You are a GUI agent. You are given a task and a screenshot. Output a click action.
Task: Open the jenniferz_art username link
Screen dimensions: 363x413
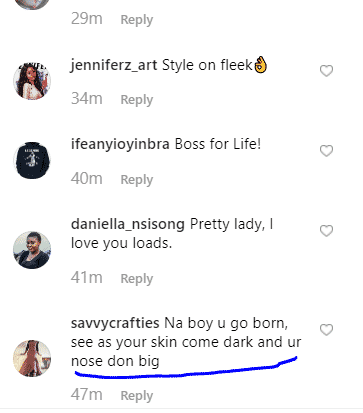click(x=114, y=65)
